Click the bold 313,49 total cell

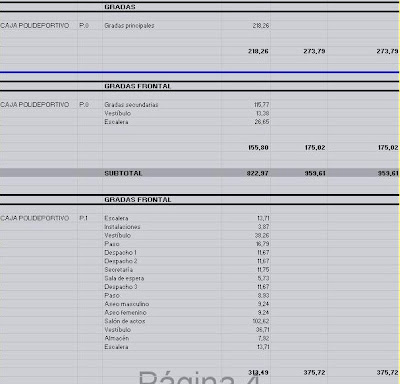[258, 373]
